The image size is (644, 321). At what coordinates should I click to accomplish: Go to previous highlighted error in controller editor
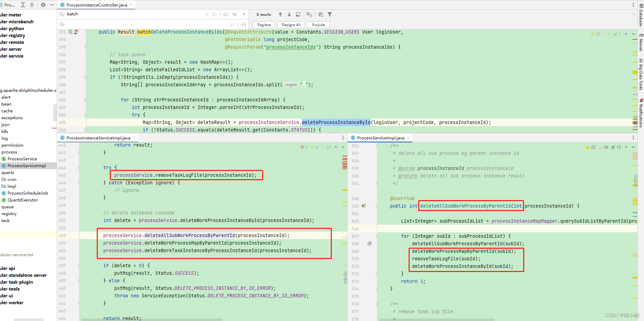[626, 34]
